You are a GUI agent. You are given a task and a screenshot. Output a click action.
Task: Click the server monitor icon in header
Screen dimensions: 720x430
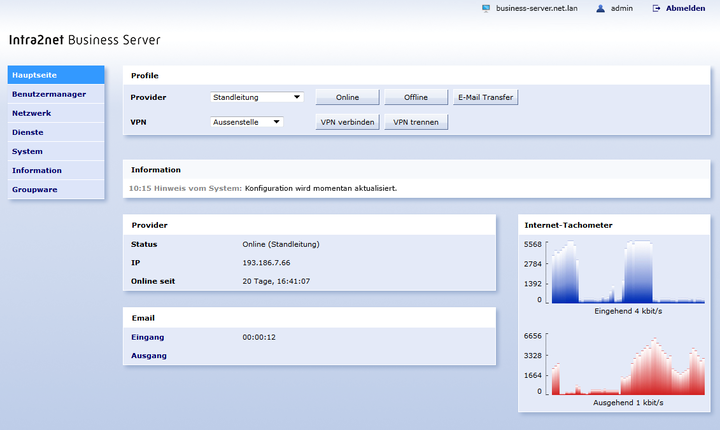click(x=486, y=8)
